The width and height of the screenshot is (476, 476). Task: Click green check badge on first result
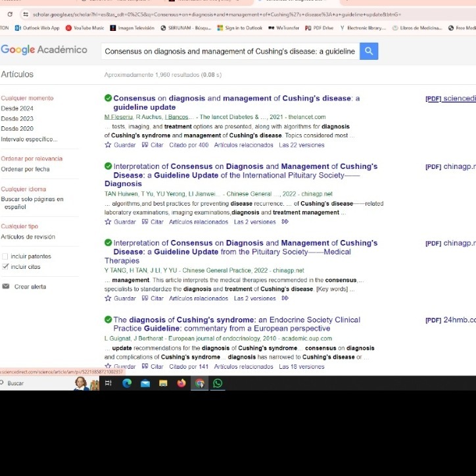(108, 98)
